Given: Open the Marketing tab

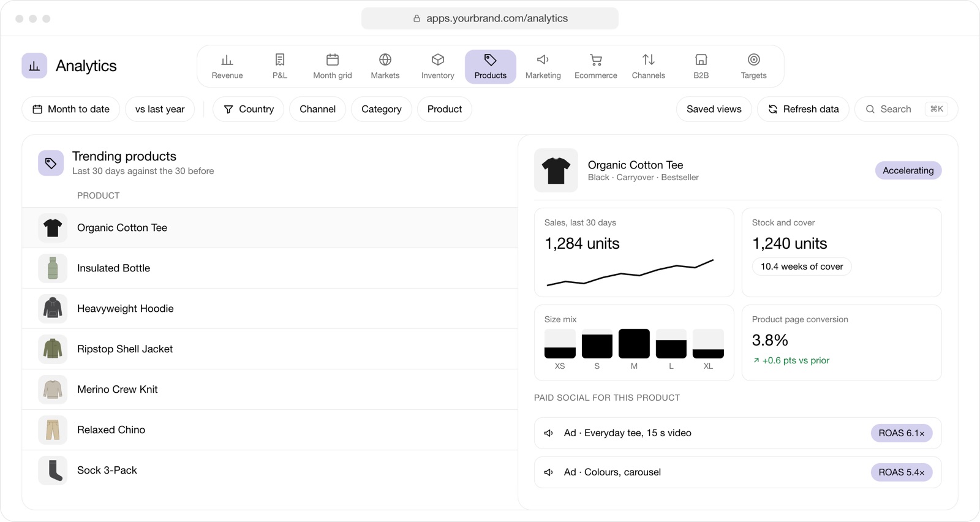Looking at the screenshot, I should point(543,67).
